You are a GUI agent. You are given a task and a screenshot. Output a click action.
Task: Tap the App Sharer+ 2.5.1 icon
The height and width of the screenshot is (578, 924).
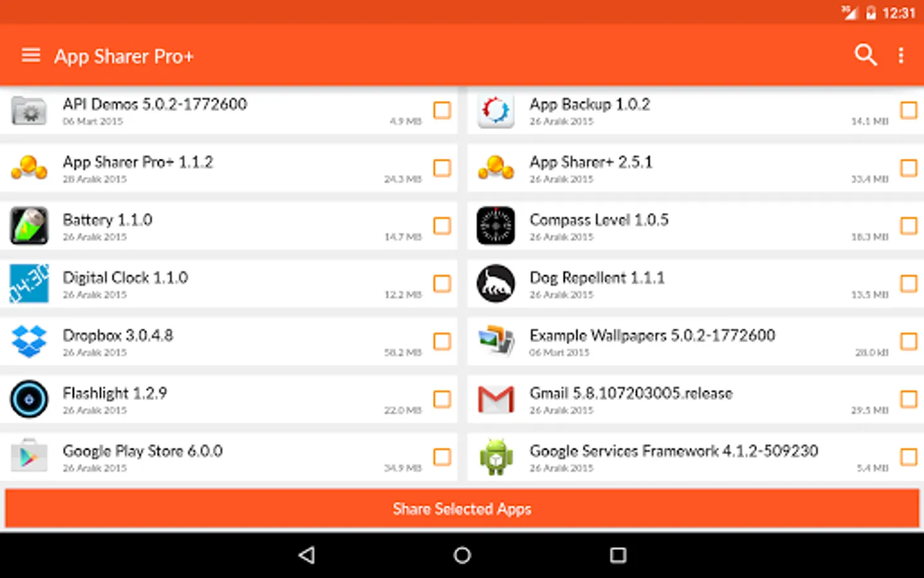click(x=495, y=168)
